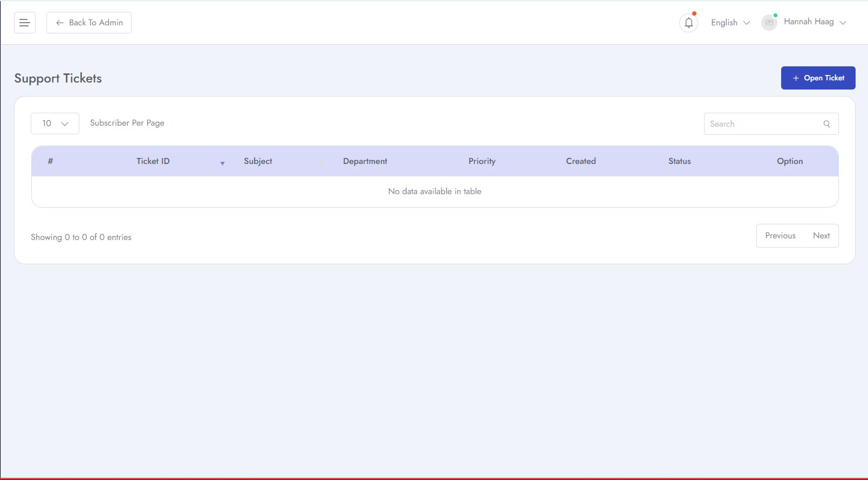
Task: Open the Hannah Haag user menu
Action: coord(815,22)
